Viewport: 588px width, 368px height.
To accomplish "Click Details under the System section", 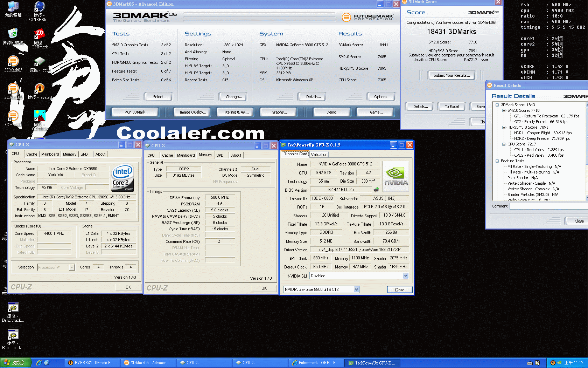I will point(313,97).
